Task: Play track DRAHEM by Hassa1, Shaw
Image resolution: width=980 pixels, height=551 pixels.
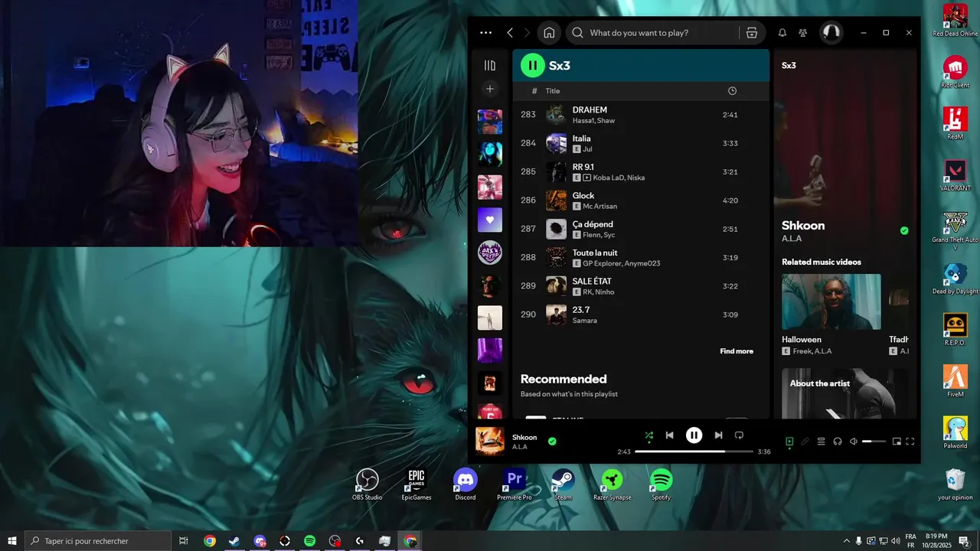Action: tap(640, 115)
